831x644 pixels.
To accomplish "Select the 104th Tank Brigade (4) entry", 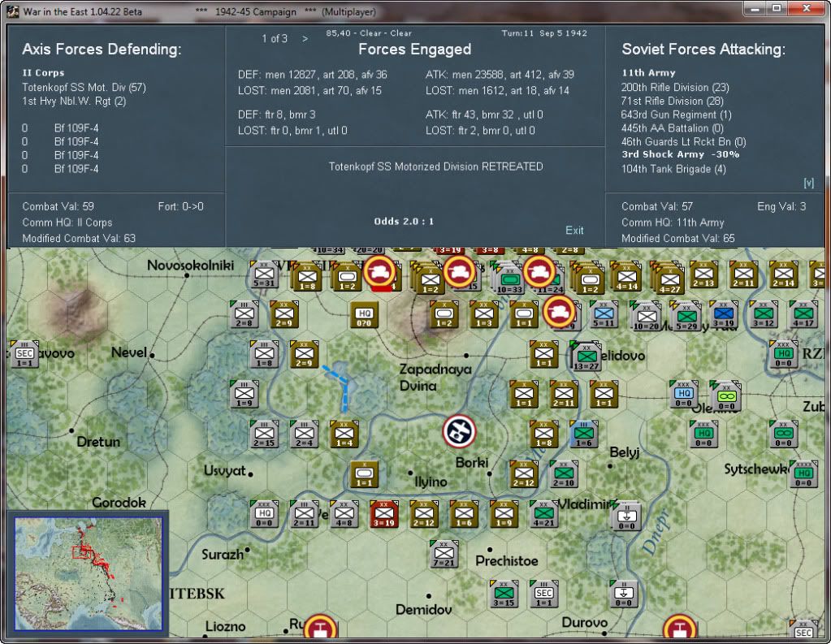I will pyautogui.click(x=673, y=169).
